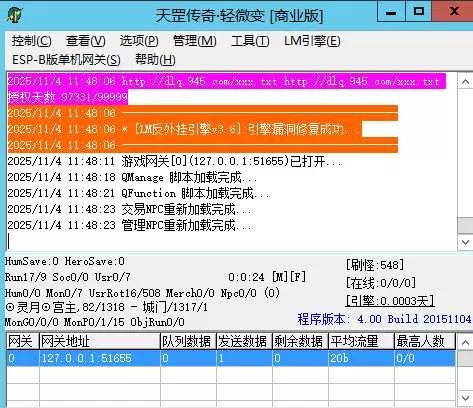Click the HumSave:0 HeroSave:0 status line
The width and height of the screenshot is (473, 408).
pos(65,261)
